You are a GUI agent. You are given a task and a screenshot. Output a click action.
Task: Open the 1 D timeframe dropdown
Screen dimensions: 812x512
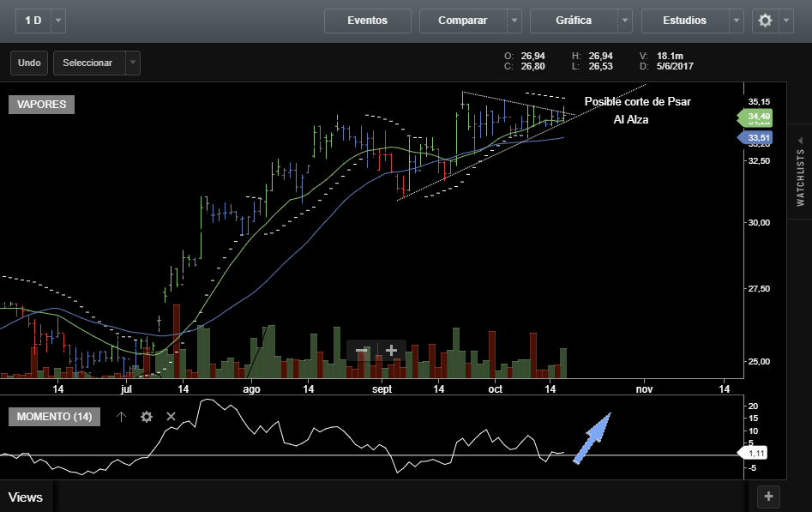pos(57,21)
